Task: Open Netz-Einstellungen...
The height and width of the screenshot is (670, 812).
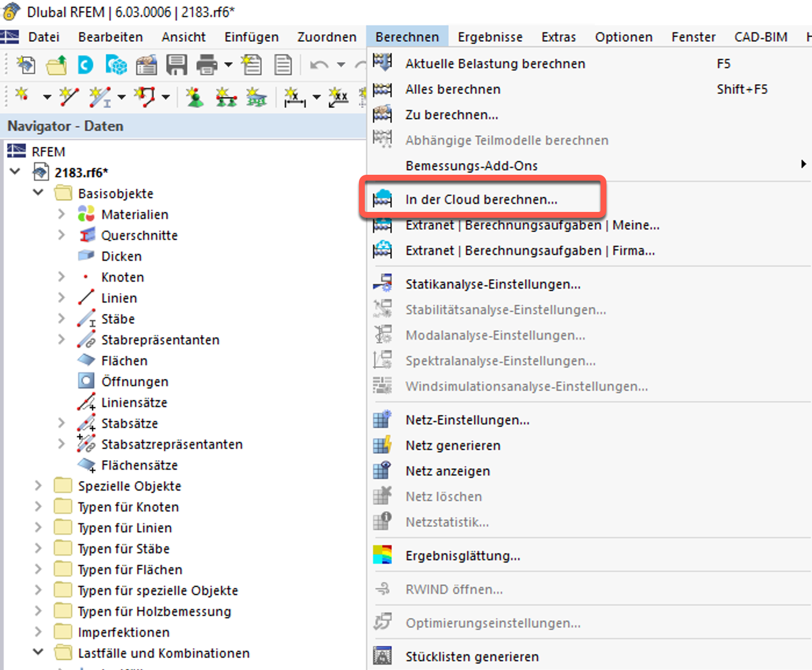Action: (590, 420)
